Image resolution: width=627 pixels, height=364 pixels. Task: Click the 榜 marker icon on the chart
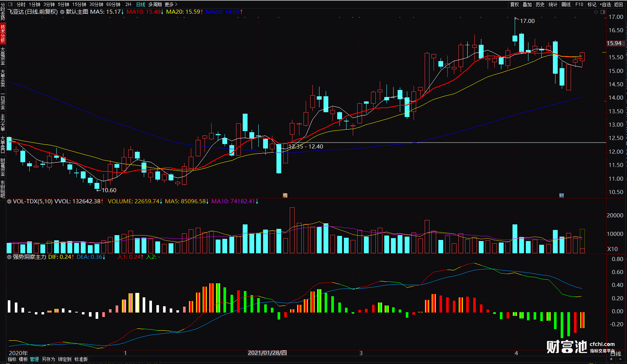285,195
